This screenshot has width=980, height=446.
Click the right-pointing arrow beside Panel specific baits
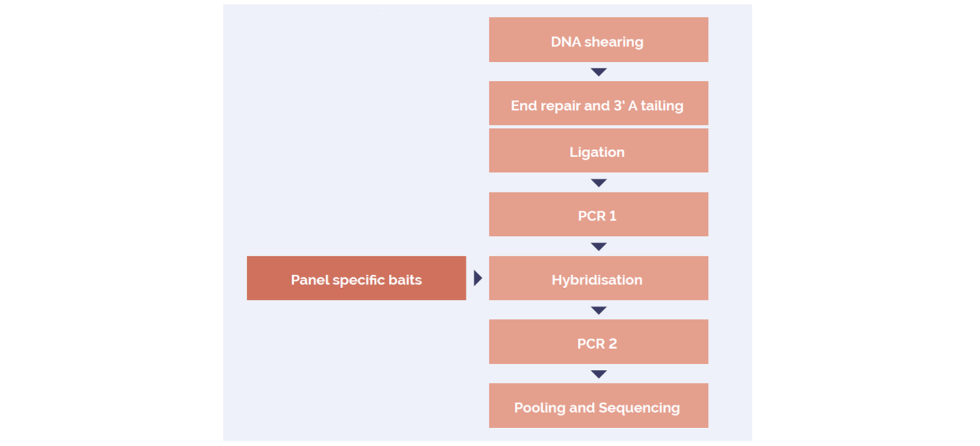pos(478,278)
